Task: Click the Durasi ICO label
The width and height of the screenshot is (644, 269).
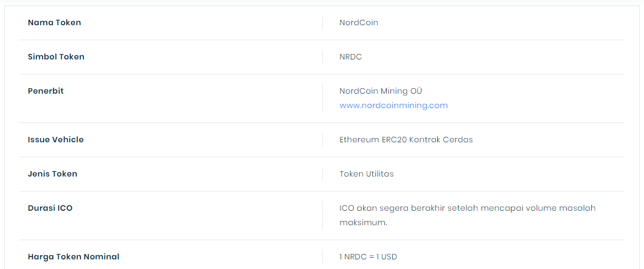Action: pos(50,208)
